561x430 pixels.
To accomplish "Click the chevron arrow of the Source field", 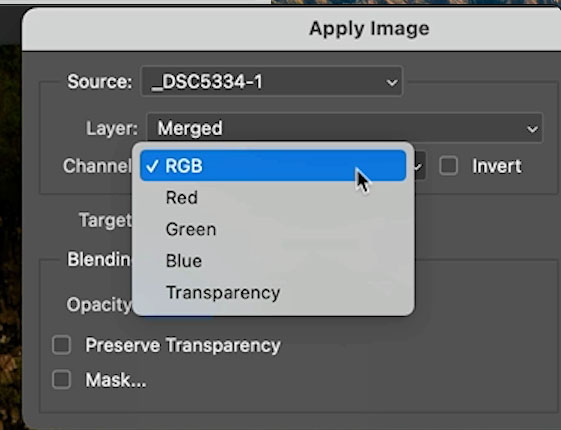I will 392,83.
